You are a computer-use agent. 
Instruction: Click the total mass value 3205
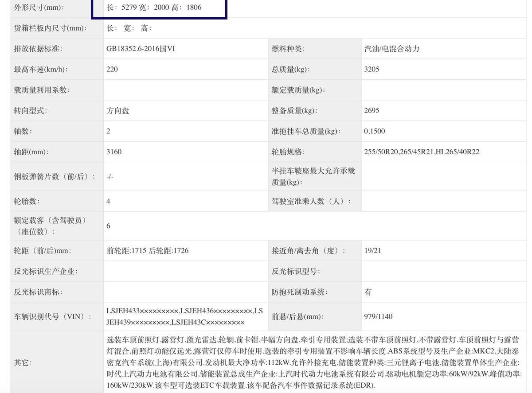point(372,69)
